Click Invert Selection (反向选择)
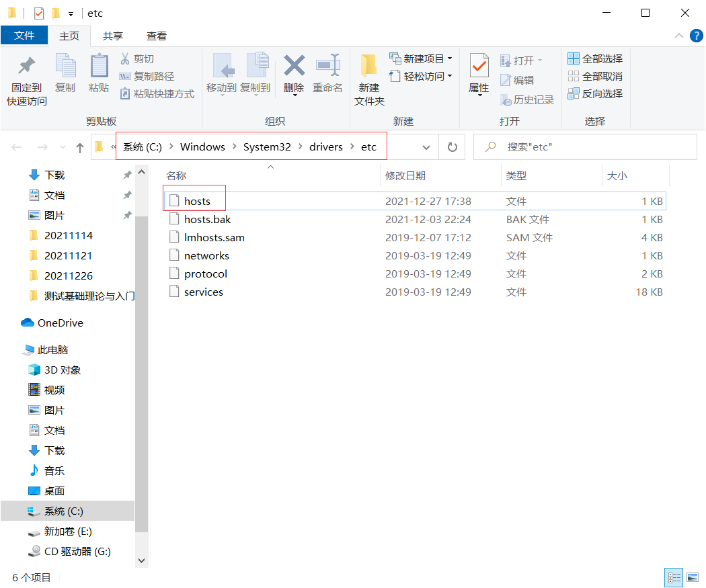Screen dimensions: 706x588 click(x=596, y=94)
